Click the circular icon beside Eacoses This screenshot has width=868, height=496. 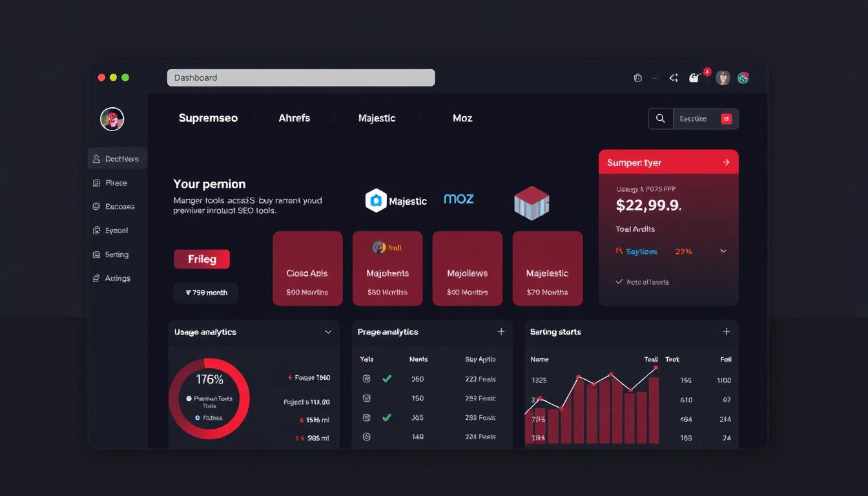96,207
